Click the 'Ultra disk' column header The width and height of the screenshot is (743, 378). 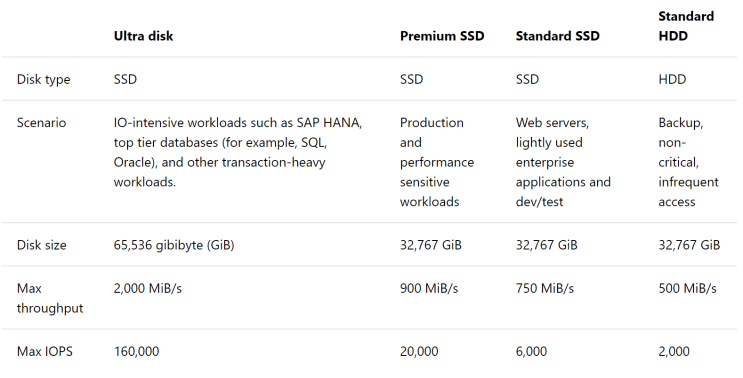(x=143, y=36)
